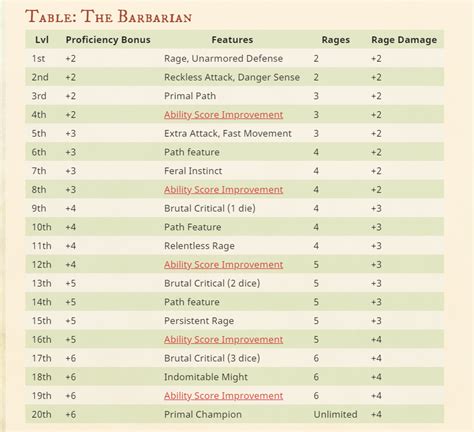Click the '5th' level cell
The height and width of the screenshot is (432, 474).
[x=39, y=133]
